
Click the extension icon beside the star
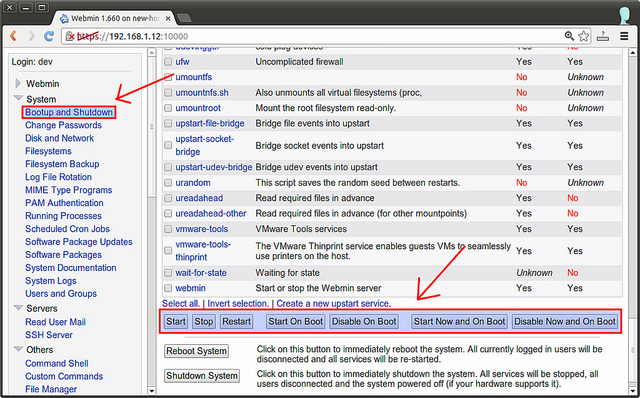coord(603,36)
